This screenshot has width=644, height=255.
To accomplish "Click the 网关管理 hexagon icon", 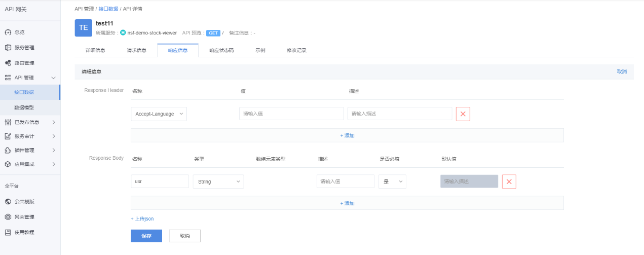I will coord(8,217).
